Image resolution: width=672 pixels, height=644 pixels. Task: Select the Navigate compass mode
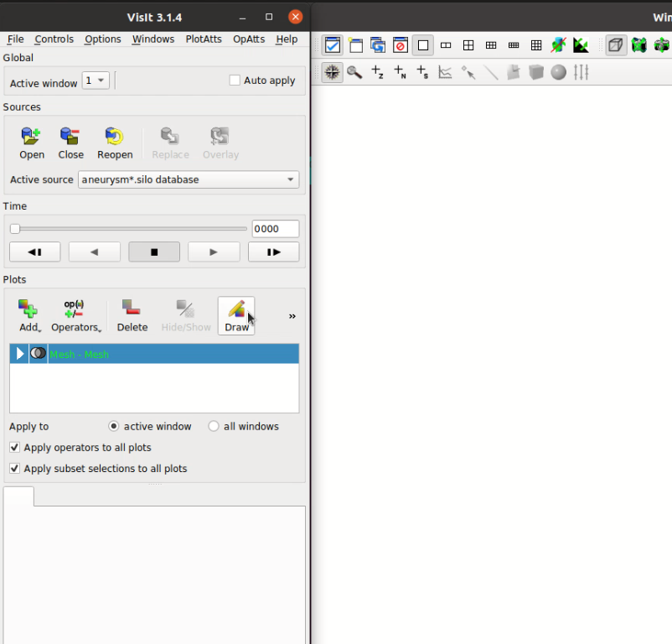pos(332,72)
